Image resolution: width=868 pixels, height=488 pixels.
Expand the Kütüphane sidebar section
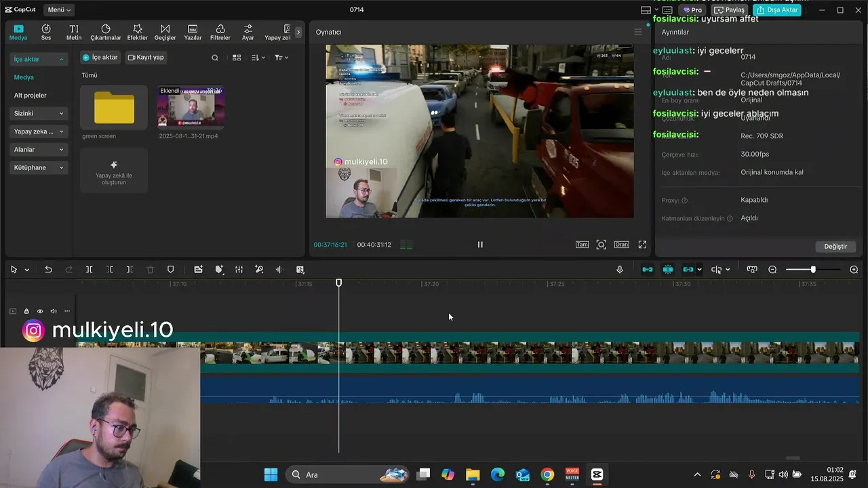pyautogui.click(x=38, y=167)
